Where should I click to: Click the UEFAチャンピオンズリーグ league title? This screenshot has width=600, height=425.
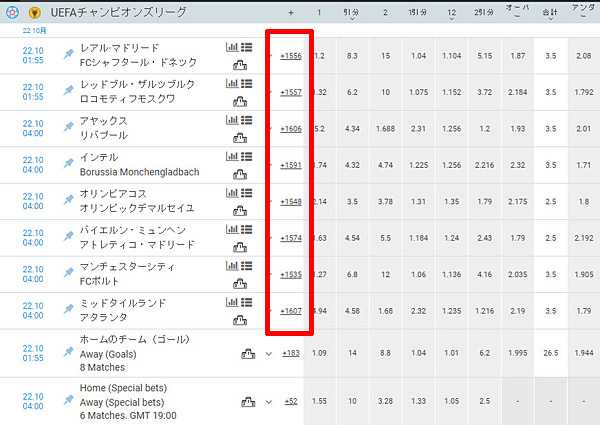pos(119,13)
